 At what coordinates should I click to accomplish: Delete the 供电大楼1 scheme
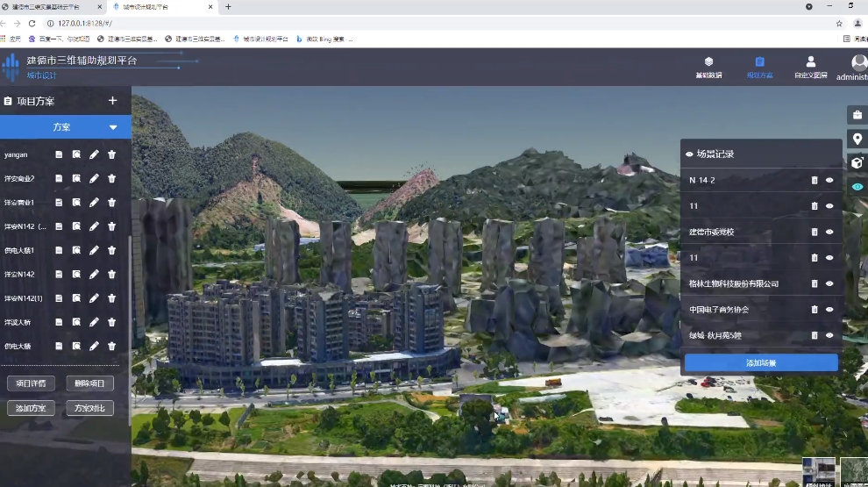click(x=112, y=250)
